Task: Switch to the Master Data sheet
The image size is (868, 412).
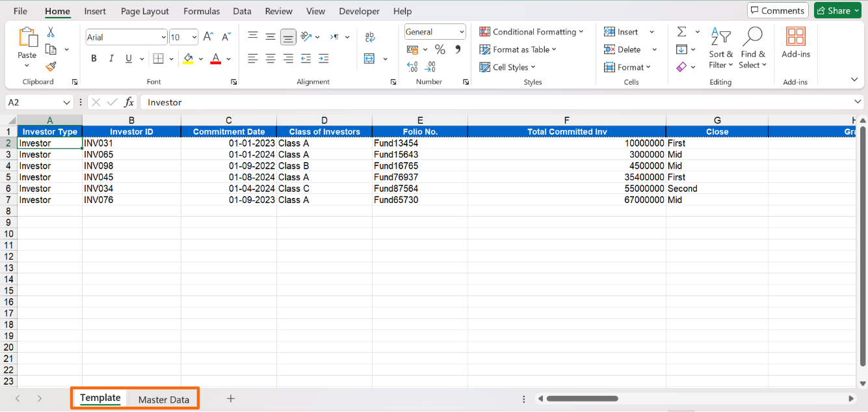Action: [x=164, y=400]
